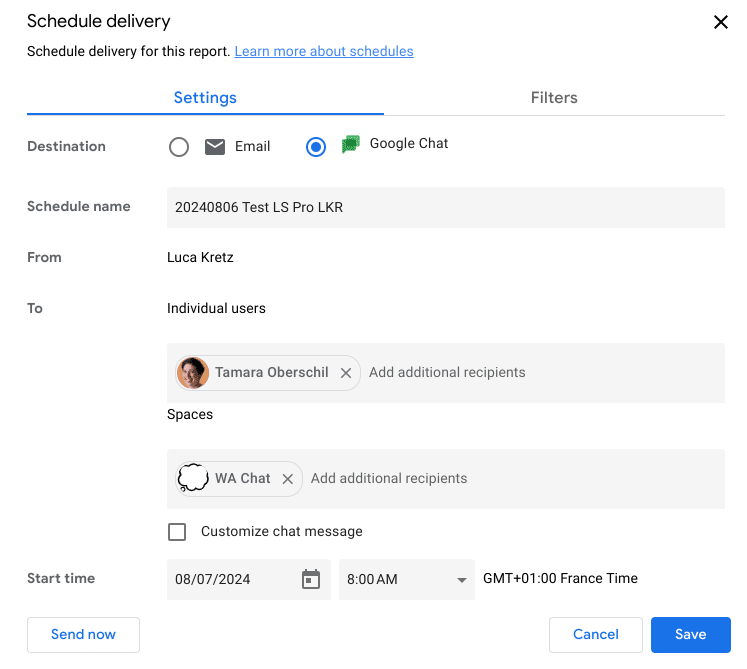
Task: Click the Google Chat logo icon
Action: point(350,145)
